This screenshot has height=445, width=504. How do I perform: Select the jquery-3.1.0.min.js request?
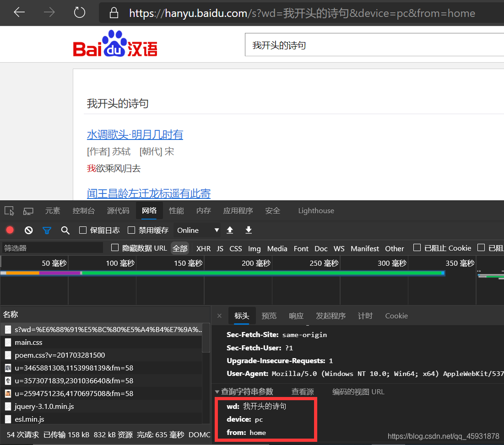click(102, 407)
